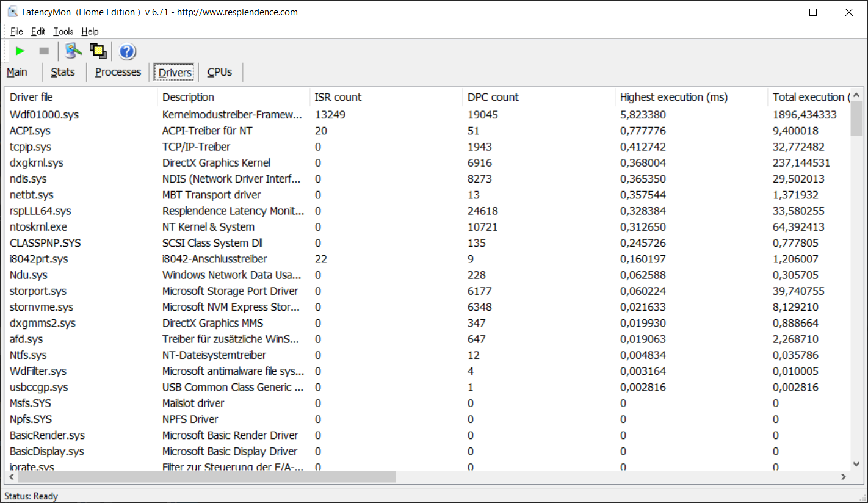Viewport: 868px width, 503px height.
Task: Click the yellow overlapping windows icon
Action: click(98, 51)
